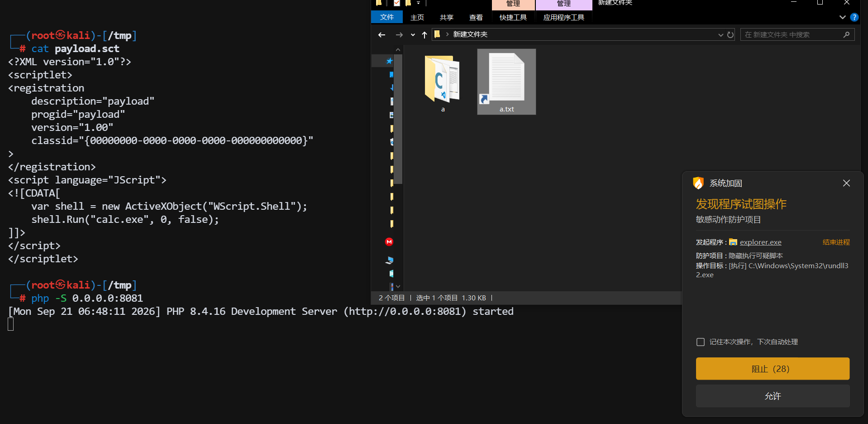The height and width of the screenshot is (424, 868).
Task: Click the </registration> closing tag in the terminal
Action: (x=52, y=167)
